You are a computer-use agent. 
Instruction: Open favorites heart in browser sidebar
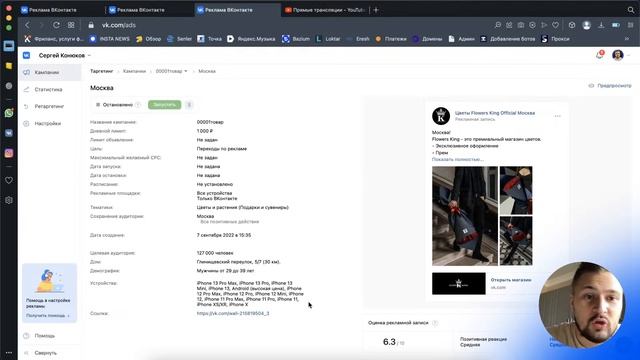(x=9, y=180)
